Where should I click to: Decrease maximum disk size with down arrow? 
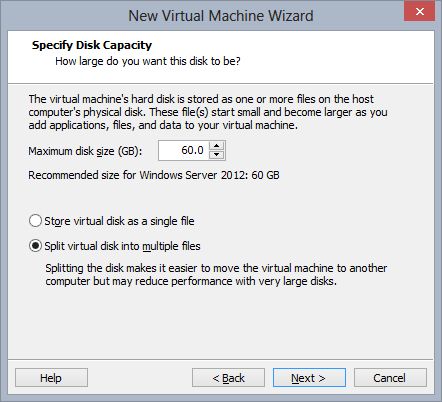point(217,154)
